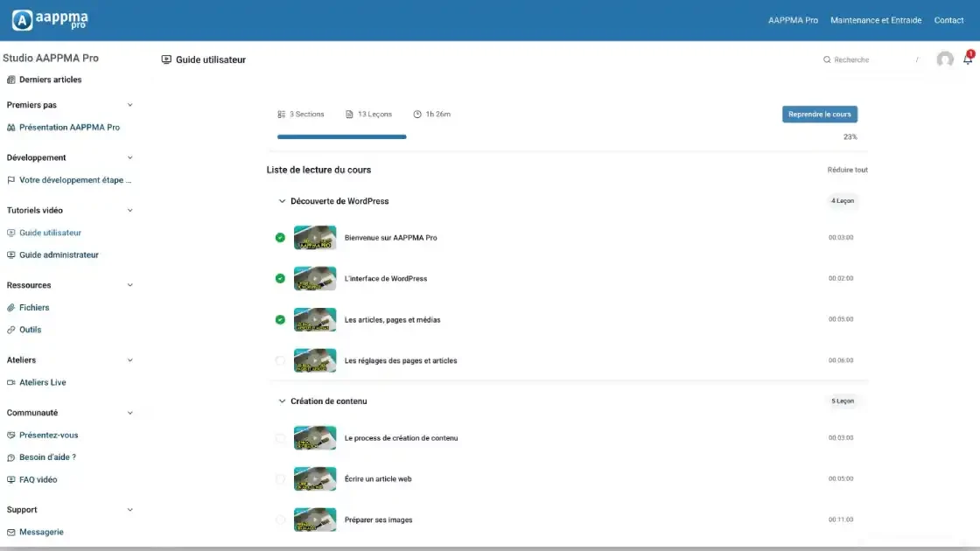Click the 23% progress value
The height and width of the screenshot is (551, 980).
(x=850, y=136)
